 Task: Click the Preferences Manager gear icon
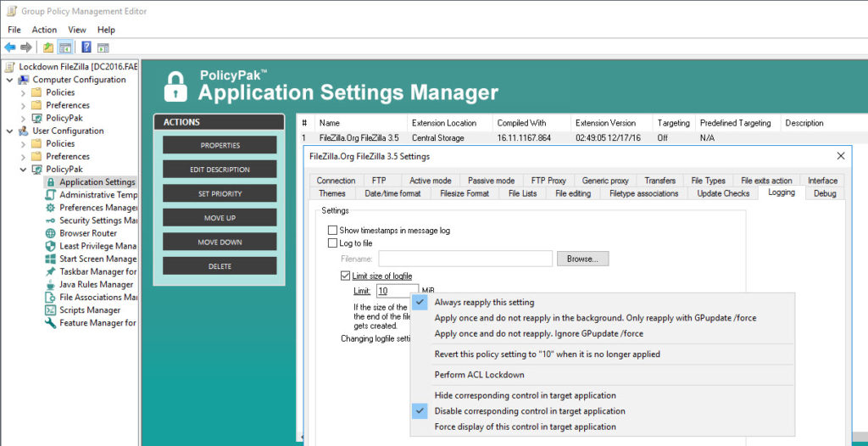50,208
